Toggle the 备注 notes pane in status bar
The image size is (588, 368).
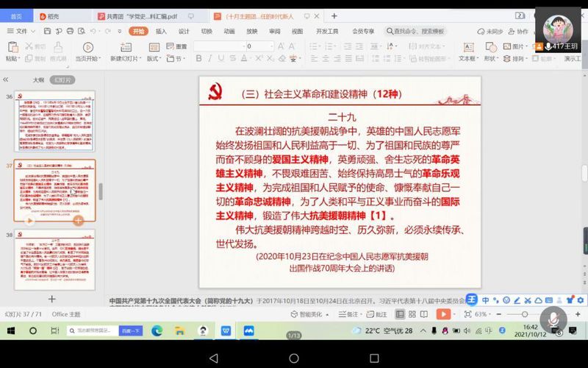tap(349, 314)
